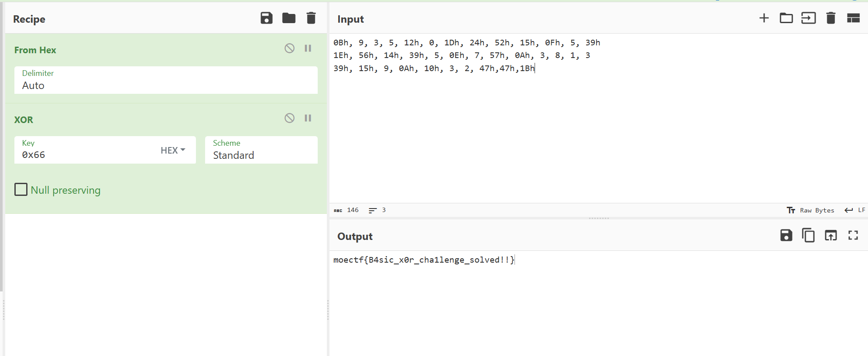Open folder as input
Viewport: 868px width, 356px height.
pyautogui.click(x=786, y=18)
